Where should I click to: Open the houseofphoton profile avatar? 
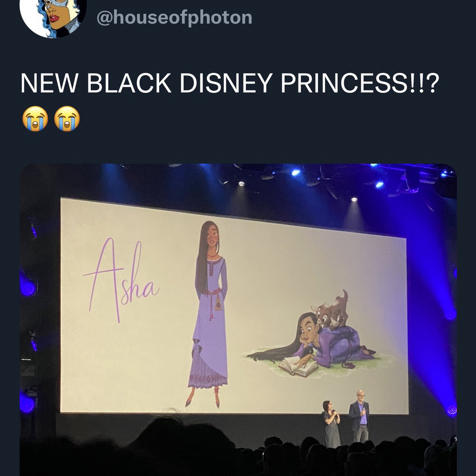pyautogui.click(x=53, y=15)
